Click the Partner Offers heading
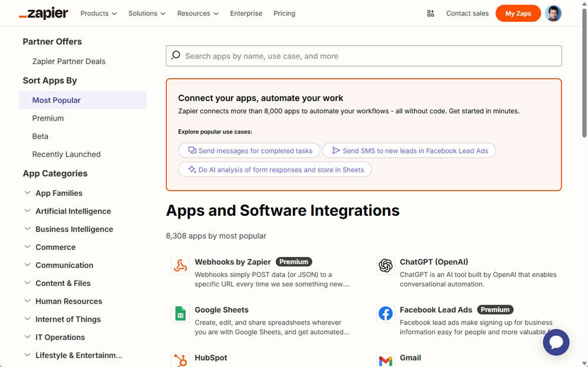The width and height of the screenshot is (588, 367). click(52, 42)
